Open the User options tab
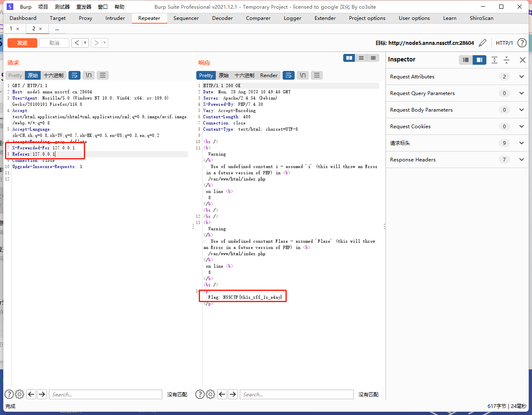The image size is (532, 415). tap(414, 18)
